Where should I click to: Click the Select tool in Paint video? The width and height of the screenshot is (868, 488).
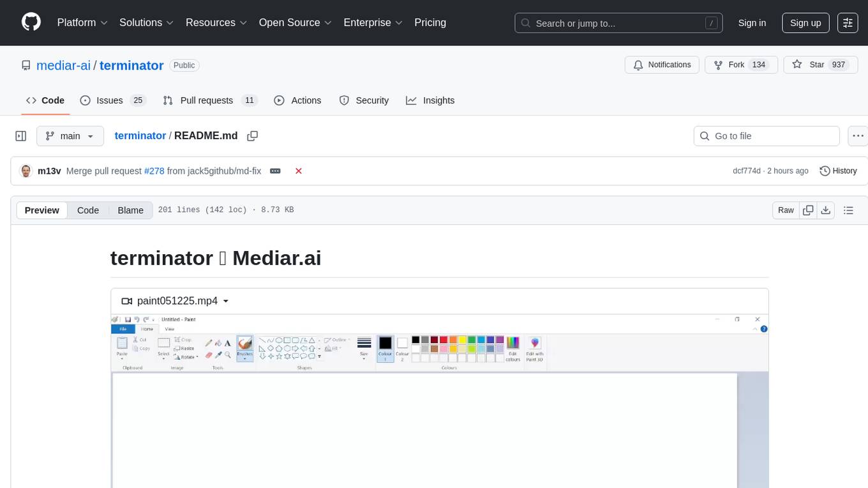click(164, 347)
